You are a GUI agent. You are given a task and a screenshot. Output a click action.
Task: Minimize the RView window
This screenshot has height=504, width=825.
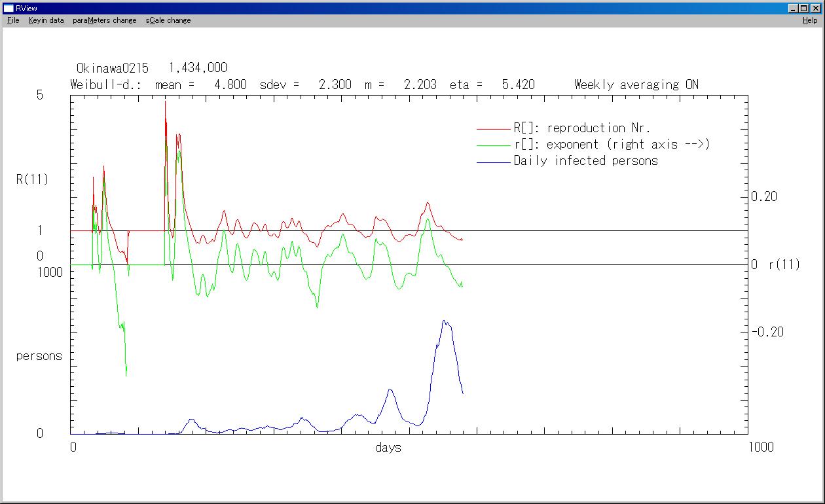point(794,9)
